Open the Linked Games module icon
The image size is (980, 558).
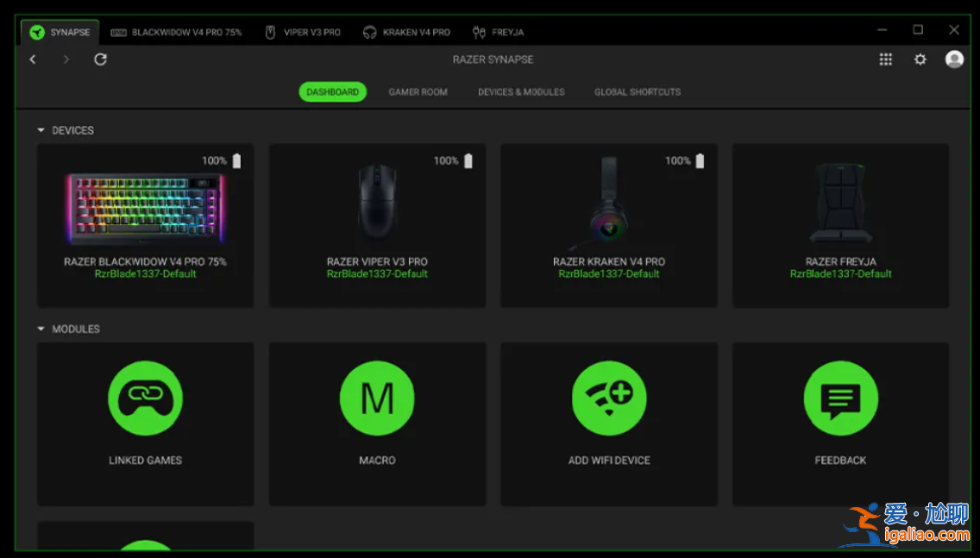pyautogui.click(x=145, y=398)
